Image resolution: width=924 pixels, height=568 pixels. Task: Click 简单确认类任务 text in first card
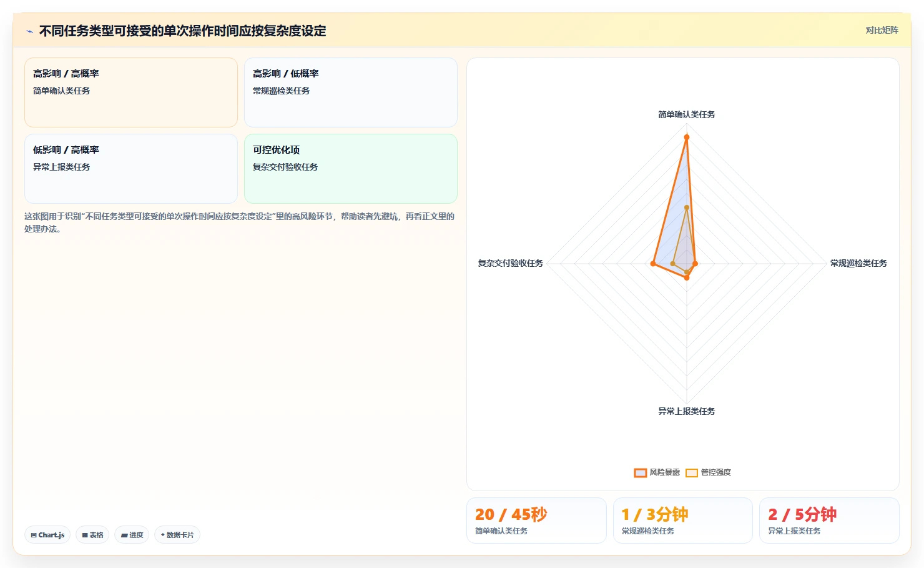[61, 91]
